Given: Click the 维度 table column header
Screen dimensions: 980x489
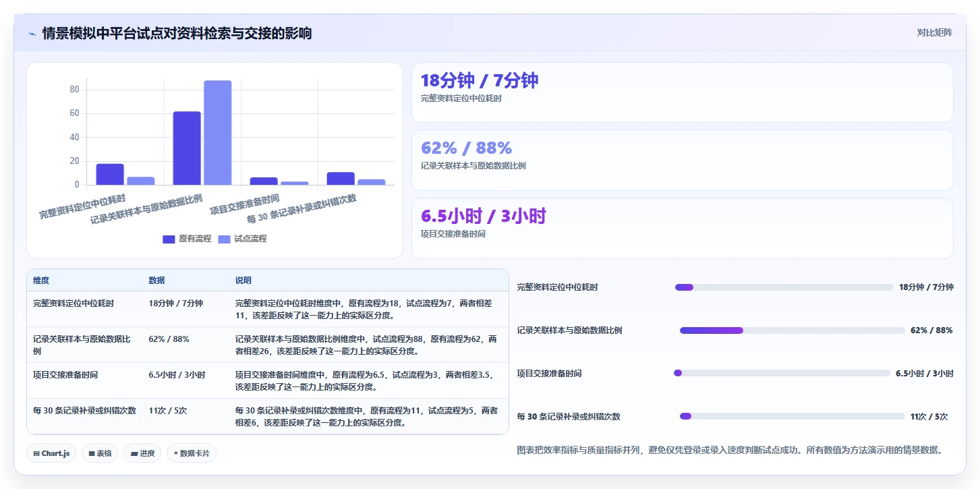Looking at the screenshot, I should pos(41,281).
